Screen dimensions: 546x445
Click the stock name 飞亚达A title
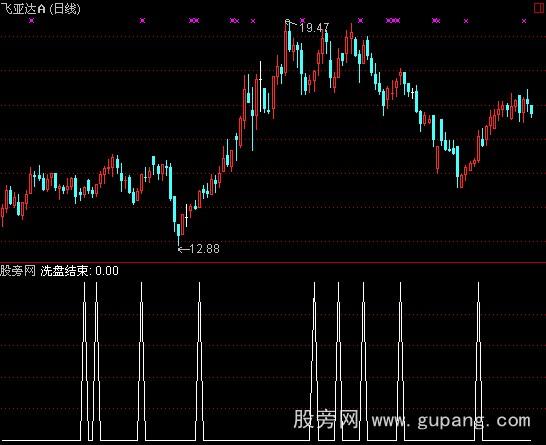(23, 8)
